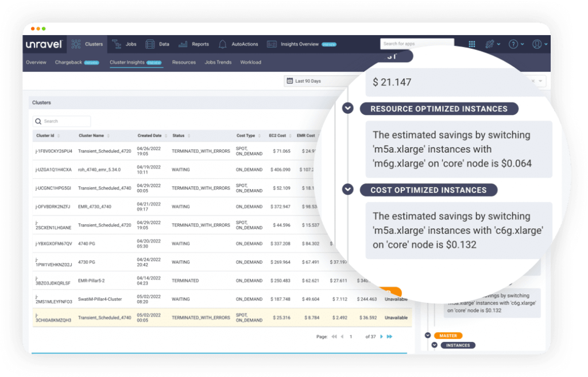This screenshot has width=588, height=377.
Task: Sort table by Cost Type
Action: pyautogui.click(x=248, y=136)
